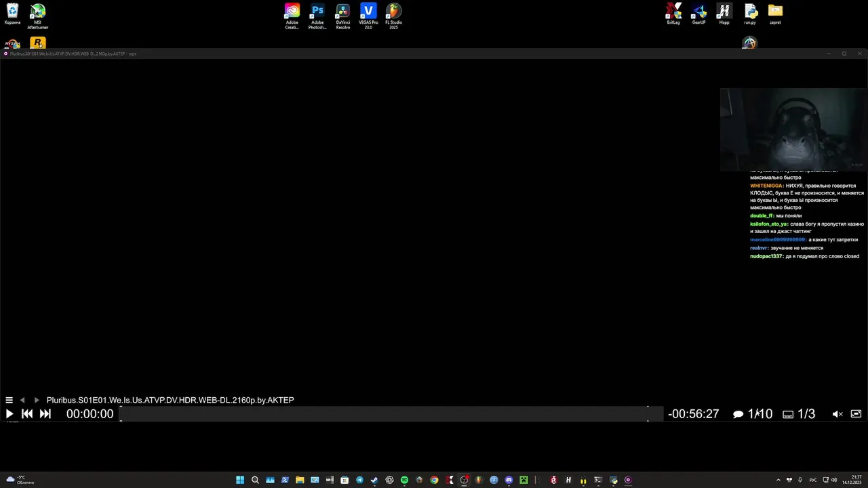Go to the next playlist item in mpv
Viewport: 868px width, 488px height.
click(x=37, y=401)
